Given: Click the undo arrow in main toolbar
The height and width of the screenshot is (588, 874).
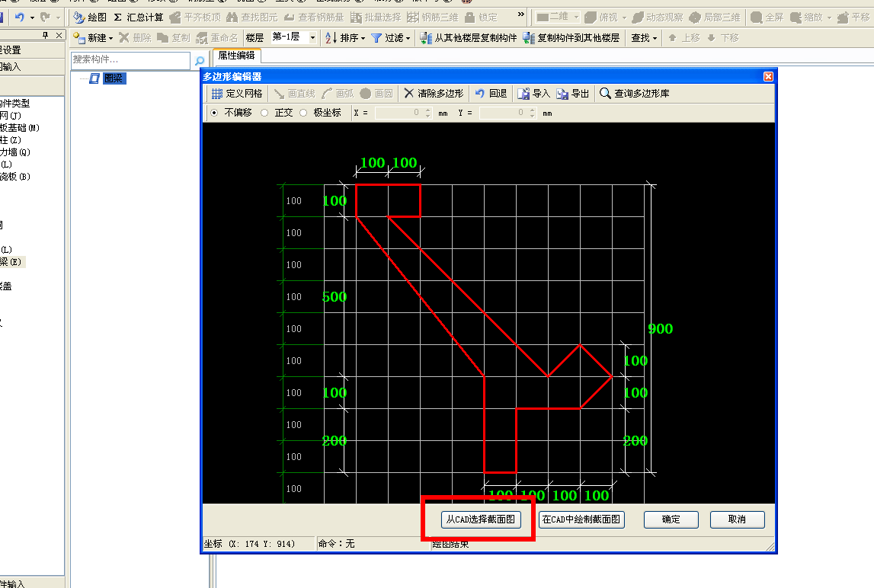Looking at the screenshot, I should tap(20, 18).
